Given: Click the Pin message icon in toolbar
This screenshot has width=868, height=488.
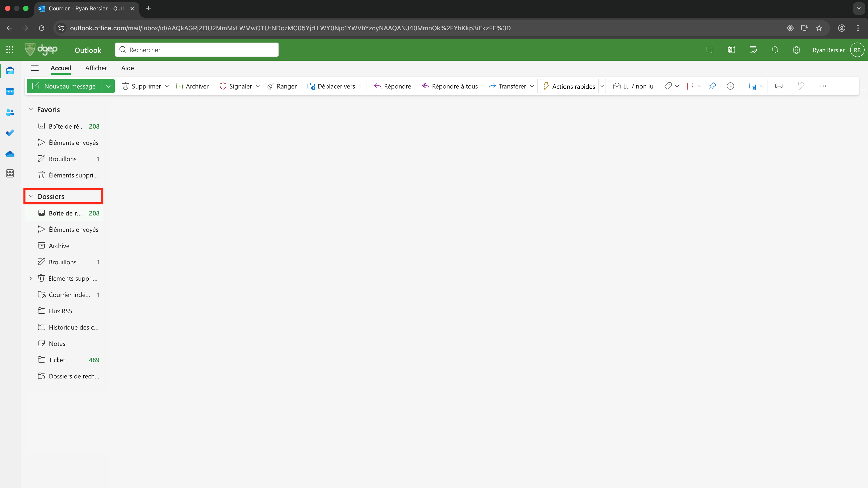Looking at the screenshot, I should (x=712, y=86).
